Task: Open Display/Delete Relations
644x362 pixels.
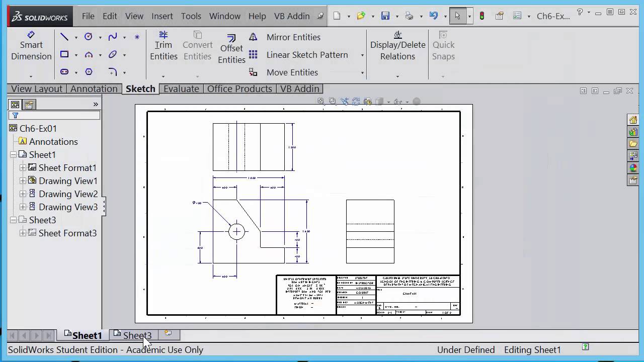Action: (x=397, y=50)
